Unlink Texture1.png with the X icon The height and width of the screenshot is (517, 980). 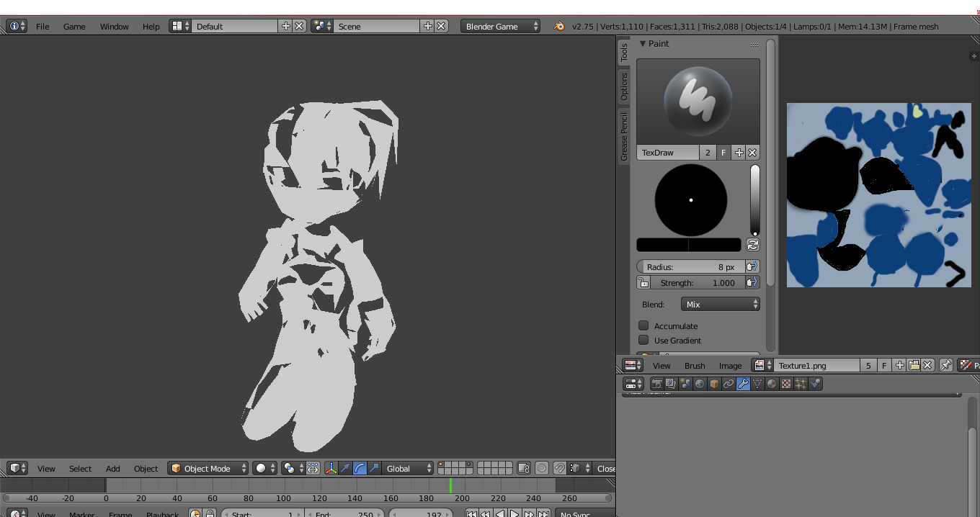(928, 365)
